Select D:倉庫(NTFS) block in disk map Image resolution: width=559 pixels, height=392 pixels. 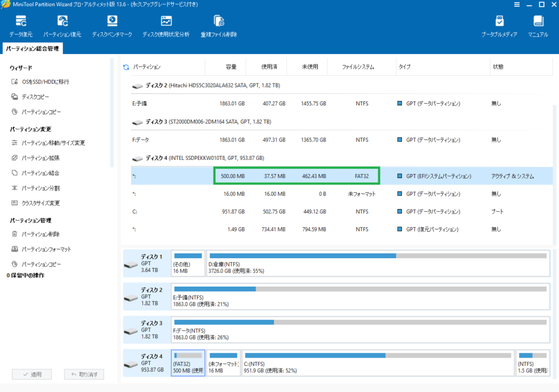(378, 263)
